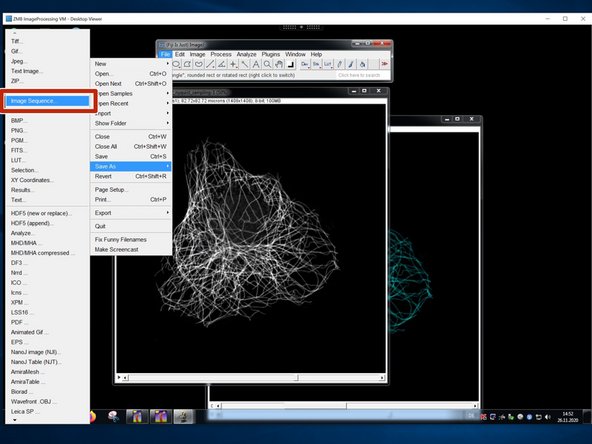Open the LUT menu tool
This screenshot has width=592, height=444.
click(x=328, y=65)
